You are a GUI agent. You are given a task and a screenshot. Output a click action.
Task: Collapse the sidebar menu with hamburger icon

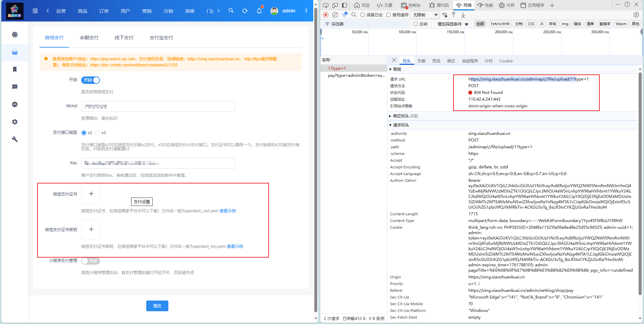[x=35, y=11]
